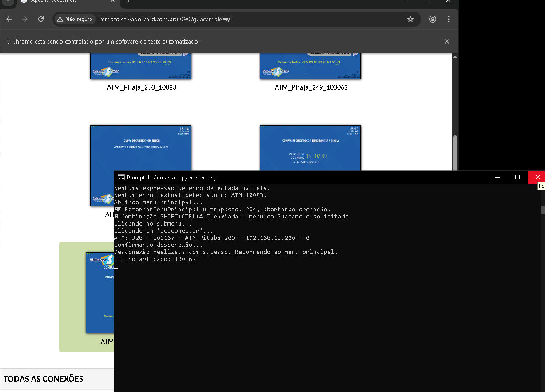
Task: Open the Chrome profile icon
Action: point(432,19)
